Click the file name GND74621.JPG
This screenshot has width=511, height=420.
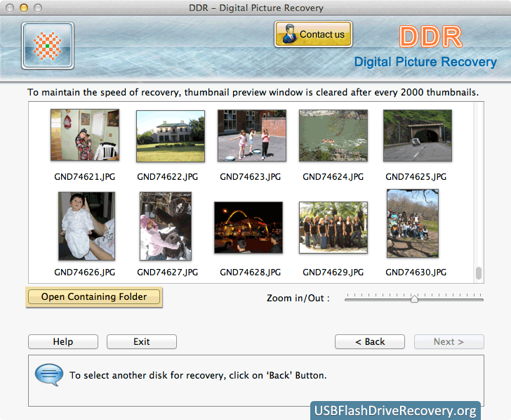coord(85,177)
